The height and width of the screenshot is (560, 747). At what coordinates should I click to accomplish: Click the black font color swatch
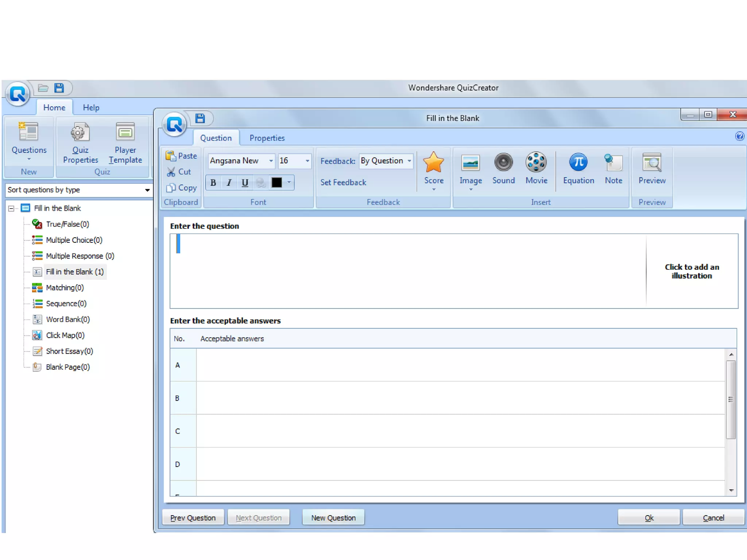276,183
